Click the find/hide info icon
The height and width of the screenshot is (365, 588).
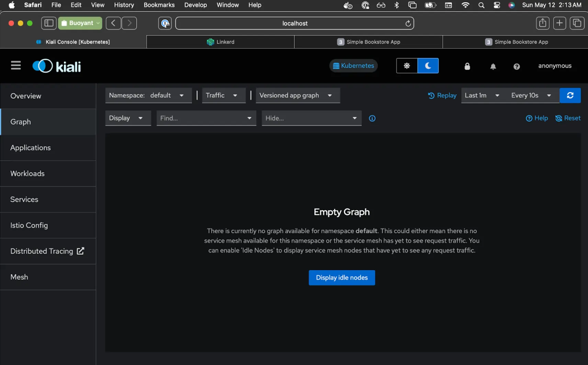tap(372, 118)
